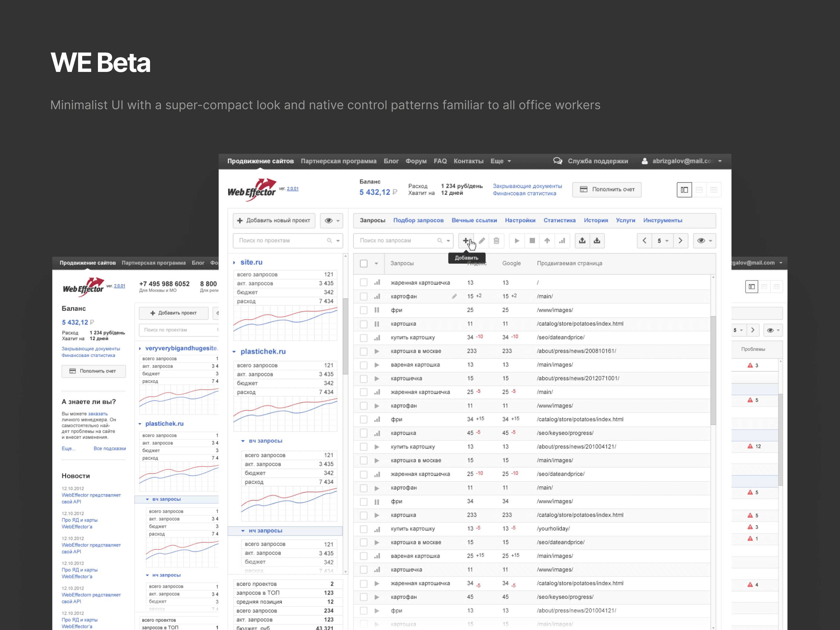This screenshot has width=840, height=630.
Task: Click the add query plus icon
Action: 466,240
